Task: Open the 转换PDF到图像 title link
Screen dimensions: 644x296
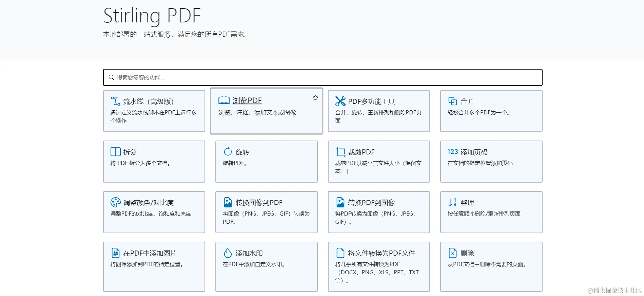Action: [x=371, y=203]
